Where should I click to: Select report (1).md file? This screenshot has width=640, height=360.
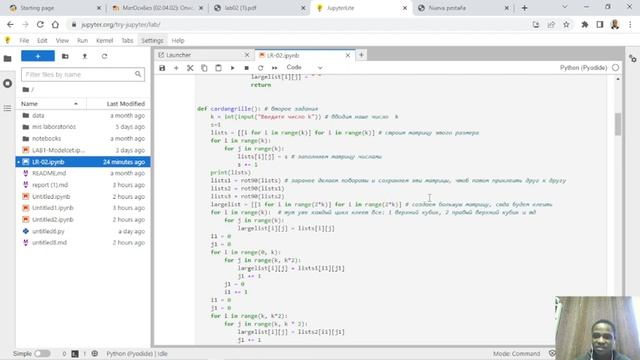click(83, 185)
